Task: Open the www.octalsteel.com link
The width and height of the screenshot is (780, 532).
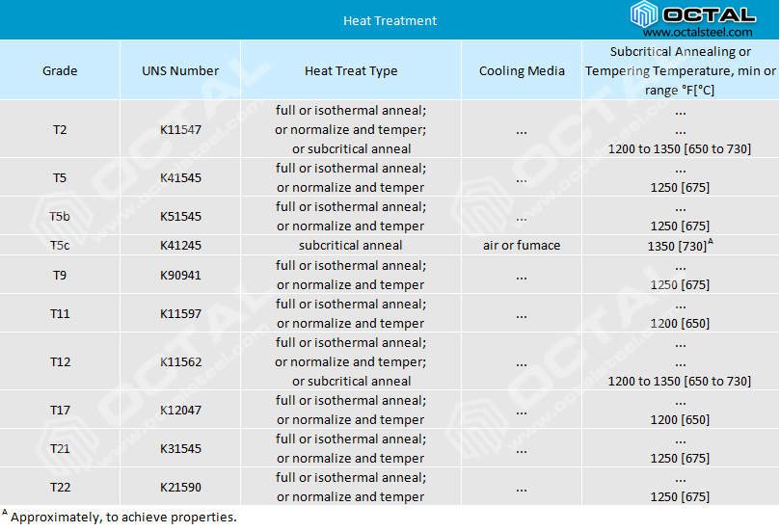Action: [698, 32]
